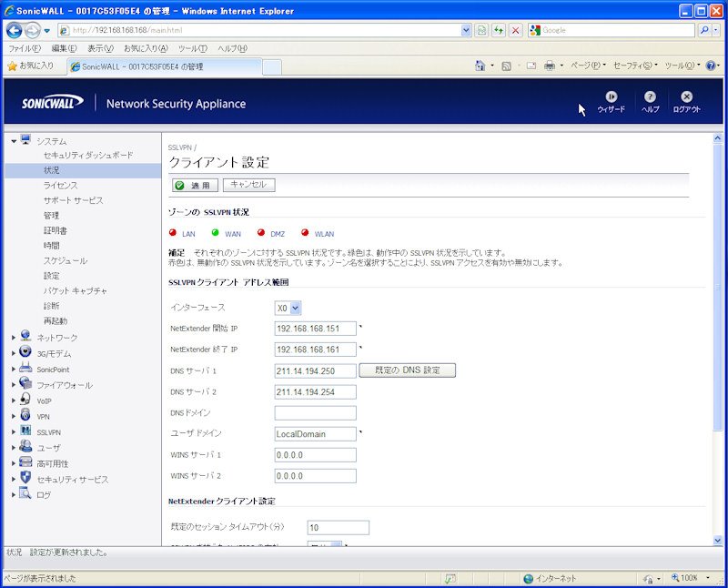Image resolution: width=728 pixels, height=588 pixels.
Task: Click the printer toolbar icon
Action: point(550,66)
